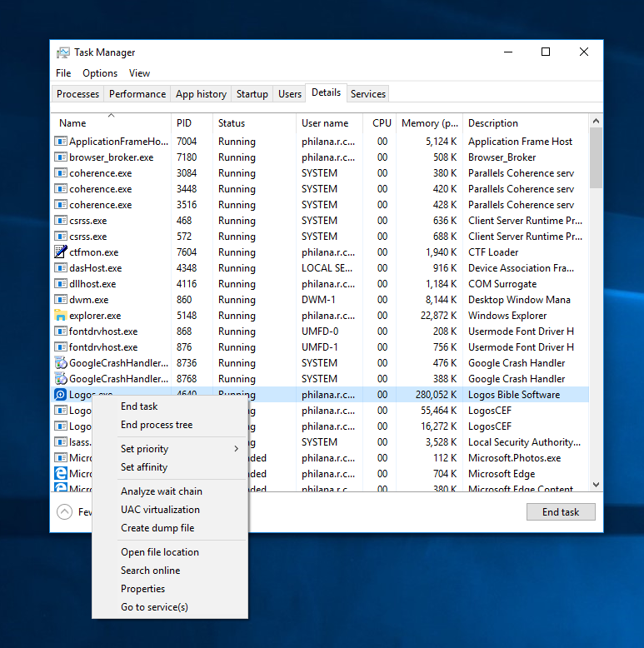Open the File menu
This screenshot has height=648, width=644.
[x=63, y=73]
